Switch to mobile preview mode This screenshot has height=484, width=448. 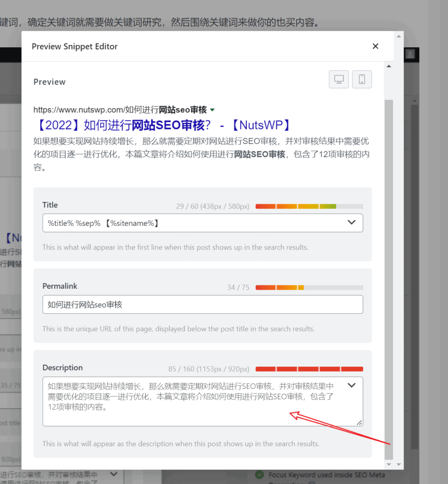[362, 79]
